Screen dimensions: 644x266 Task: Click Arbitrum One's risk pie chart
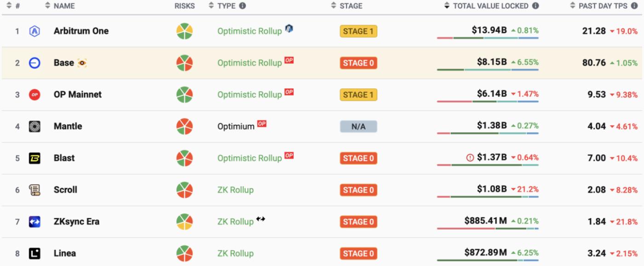pyautogui.click(x=184, y=31)
